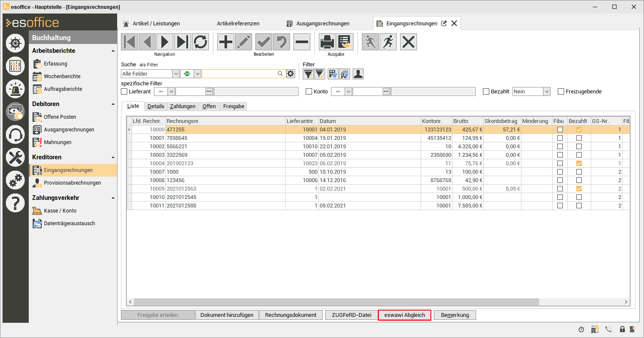Click Rechnungsdokument button

coord(291,315)
